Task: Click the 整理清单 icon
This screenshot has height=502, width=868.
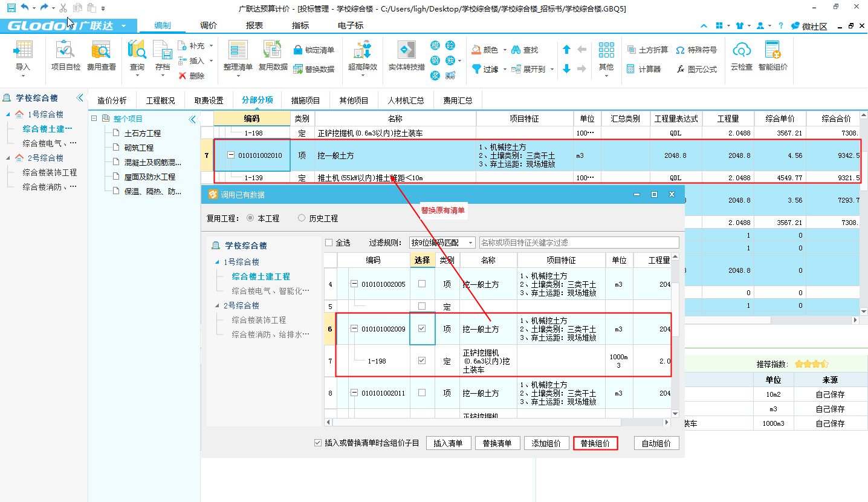Action: (238, 50)
